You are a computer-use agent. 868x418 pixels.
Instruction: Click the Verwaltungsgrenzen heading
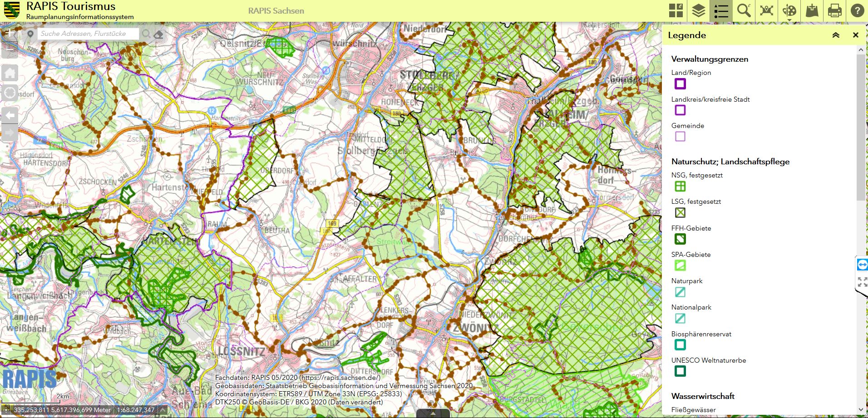[710, 59]
